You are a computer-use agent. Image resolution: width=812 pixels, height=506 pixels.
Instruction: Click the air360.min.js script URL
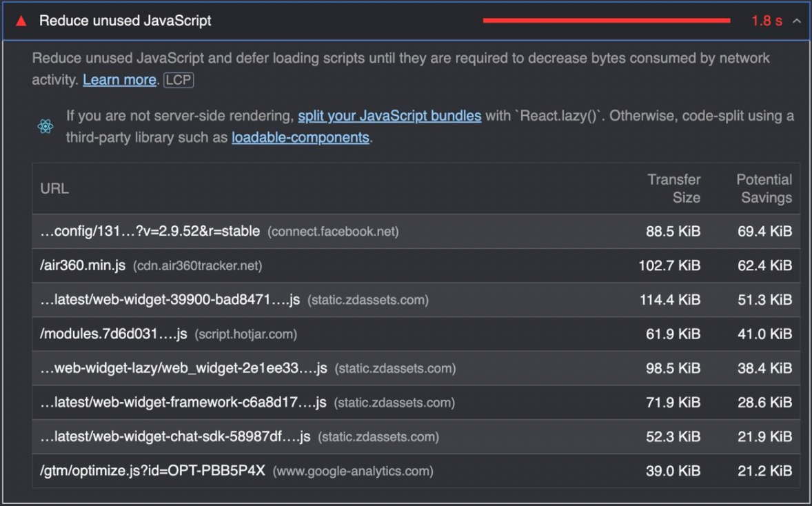tap(83, 265)
